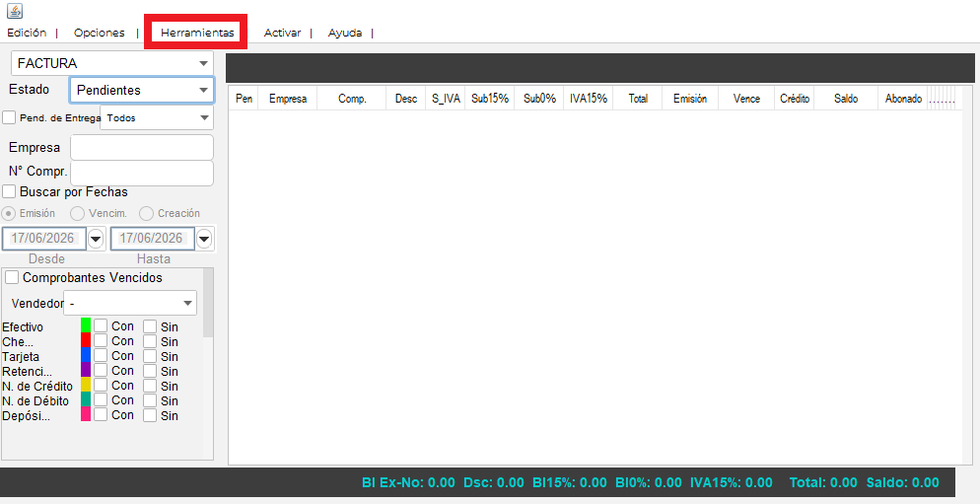Open the Opciones menu
The image size is (980, 504).
pyautogui.click(x=100, y=33)
